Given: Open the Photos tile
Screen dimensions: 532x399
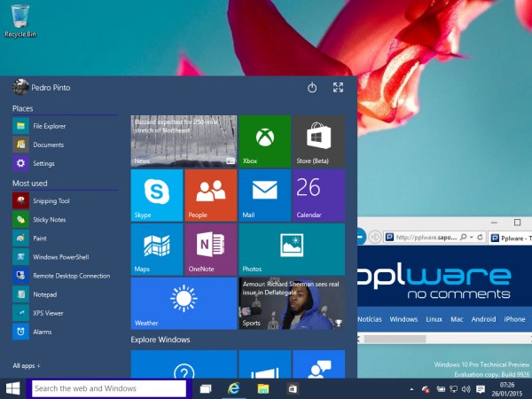Looking at the screenshot, I should (x=292, y=249).
